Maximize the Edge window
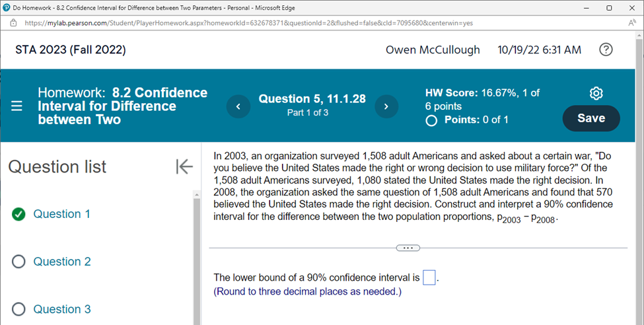The width and height of the screenshot is (644, 325). (609, 8)
